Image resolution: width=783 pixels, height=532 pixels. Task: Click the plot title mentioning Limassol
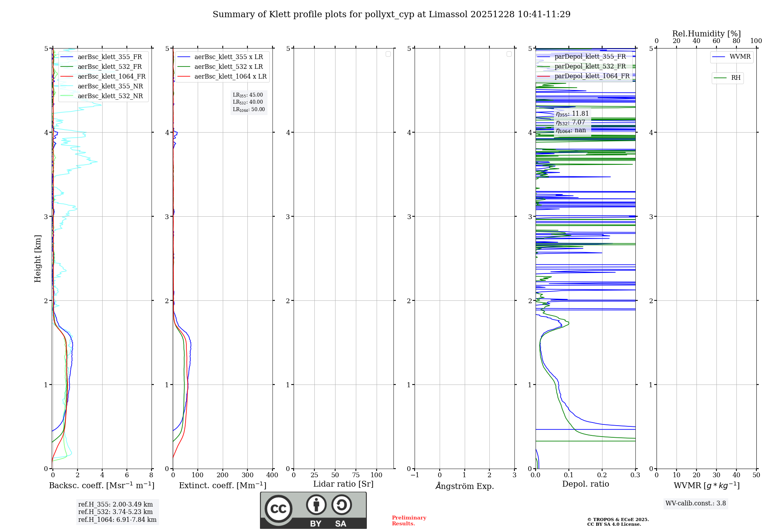(x=391, y=14)
